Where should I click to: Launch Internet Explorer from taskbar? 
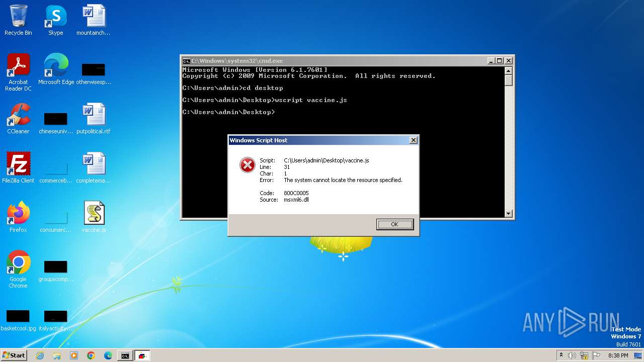click(x=40, y=355)
